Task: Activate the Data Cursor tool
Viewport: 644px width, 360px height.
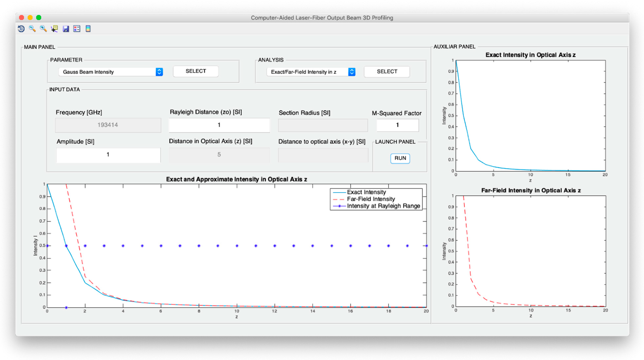Action: point(54,29)
